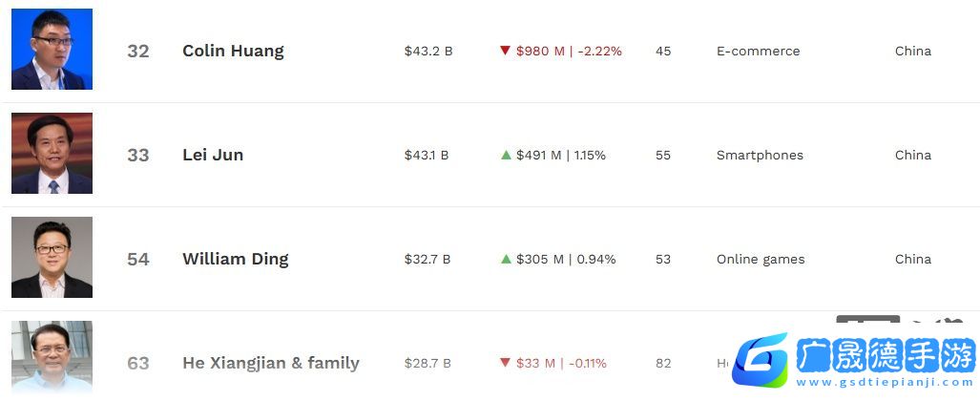980x401 pixels.
Task: Select the William Ding name link
Action: 236,259
